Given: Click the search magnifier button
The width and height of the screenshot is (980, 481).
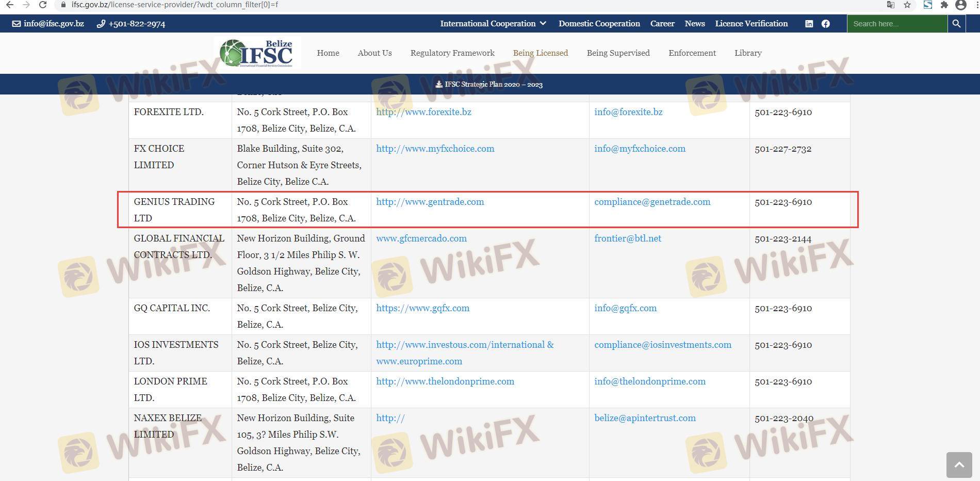Looking at the screenshot, I should (956, 24).
